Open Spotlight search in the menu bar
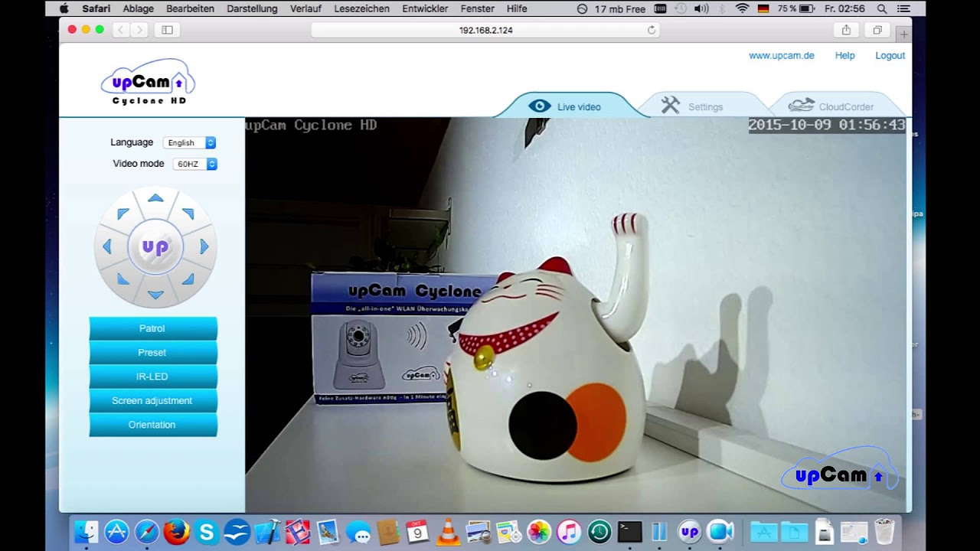The image size is (980, 551). coord(882,8)
